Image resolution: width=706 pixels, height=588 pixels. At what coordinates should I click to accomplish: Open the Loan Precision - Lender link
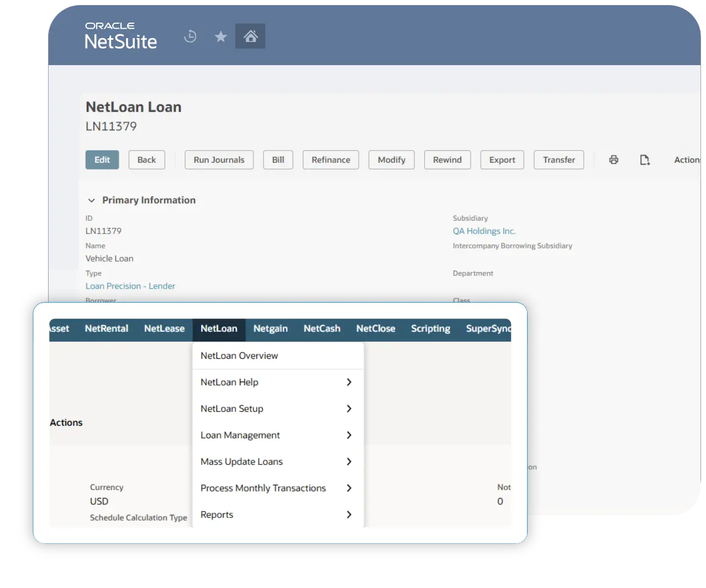pos(130,286)
